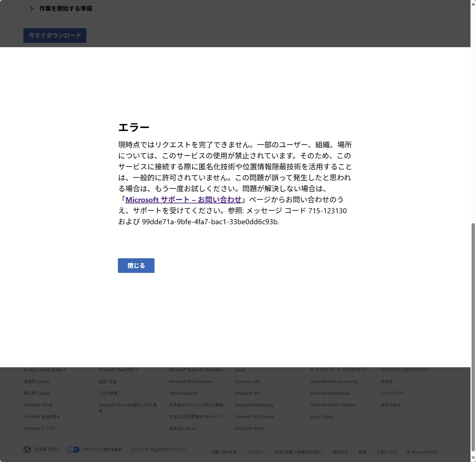Click the ご注文履歴 footer link
This screenshot has height=462, width=476.
pos(108,393)
